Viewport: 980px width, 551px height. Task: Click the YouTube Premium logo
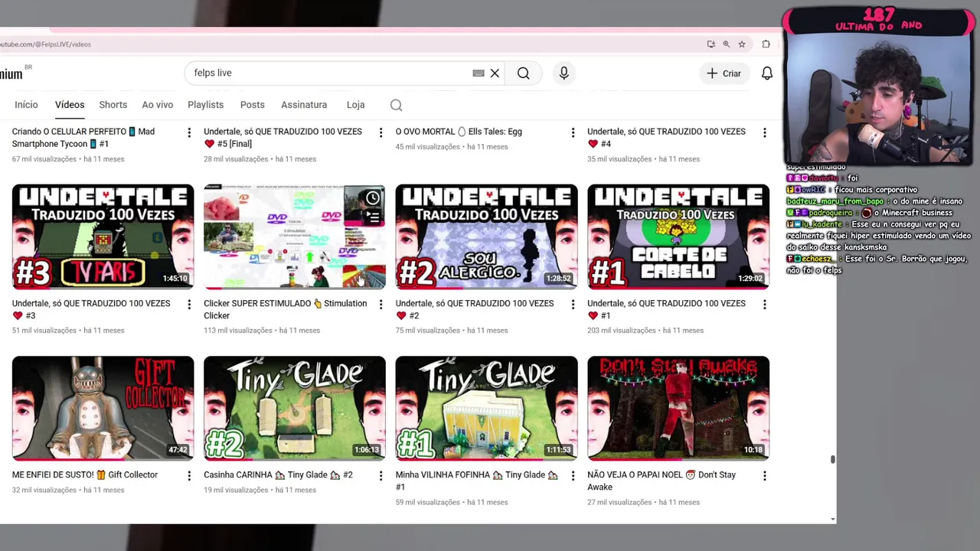(x=13, y=73)
